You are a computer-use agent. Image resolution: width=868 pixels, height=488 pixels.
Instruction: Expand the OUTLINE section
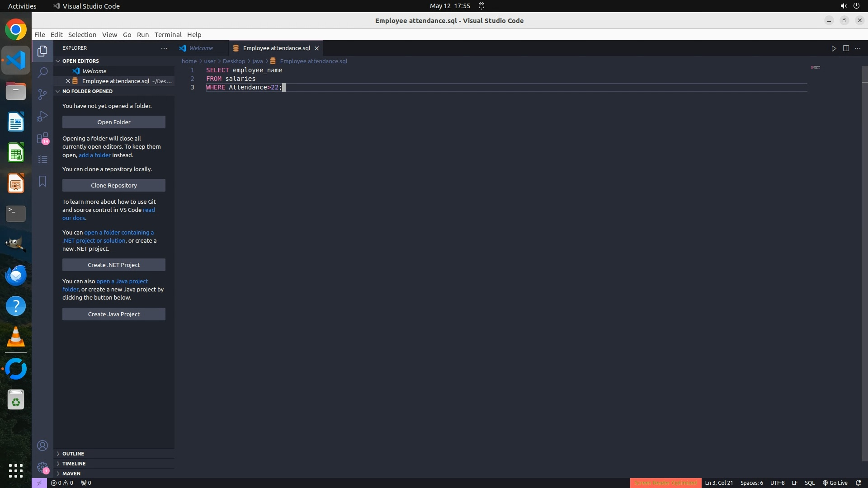pyautogui.click(x=73, y=453)
